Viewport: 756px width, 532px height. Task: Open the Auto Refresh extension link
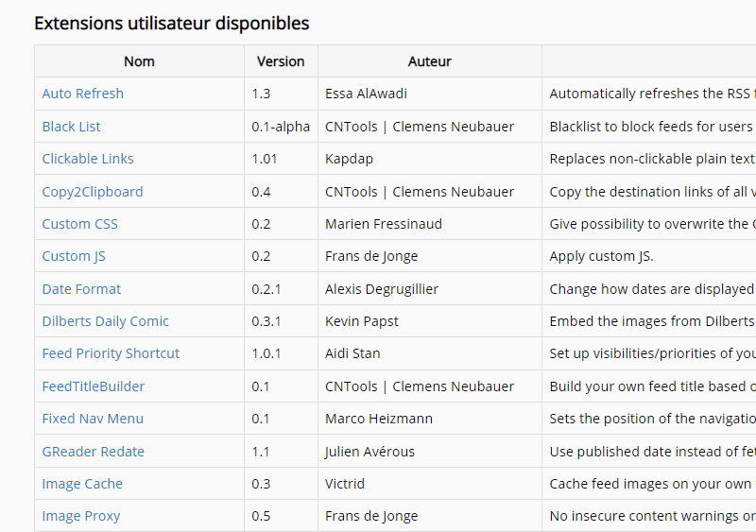(x=82, y=94)
